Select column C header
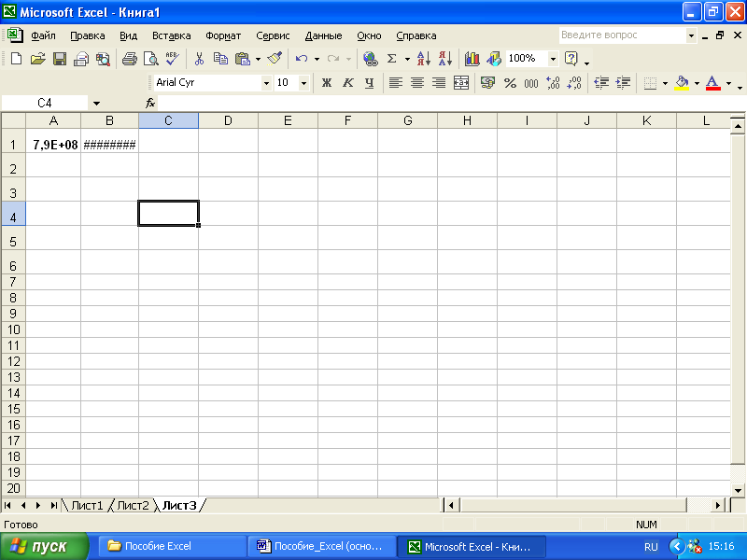 pos(169,121)
